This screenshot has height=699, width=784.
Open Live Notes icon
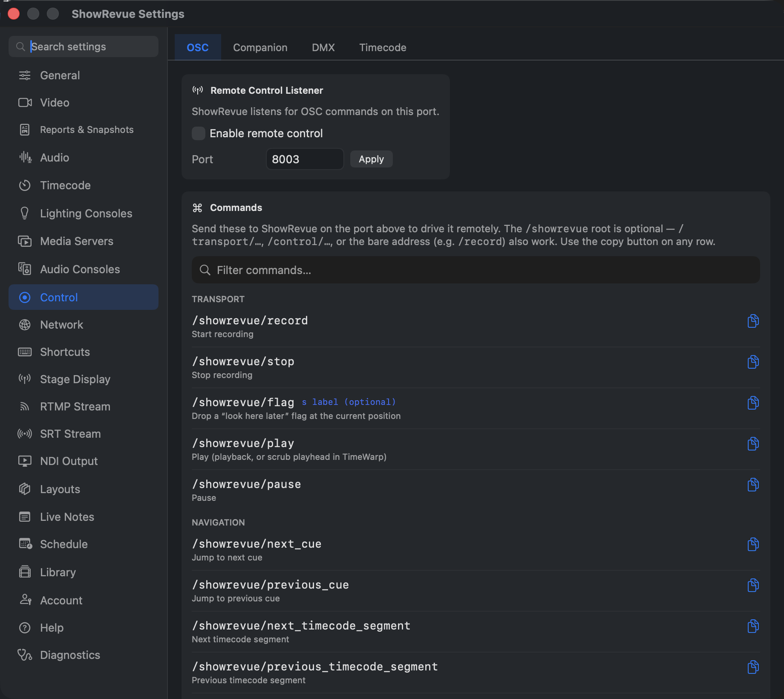(25, 517)
